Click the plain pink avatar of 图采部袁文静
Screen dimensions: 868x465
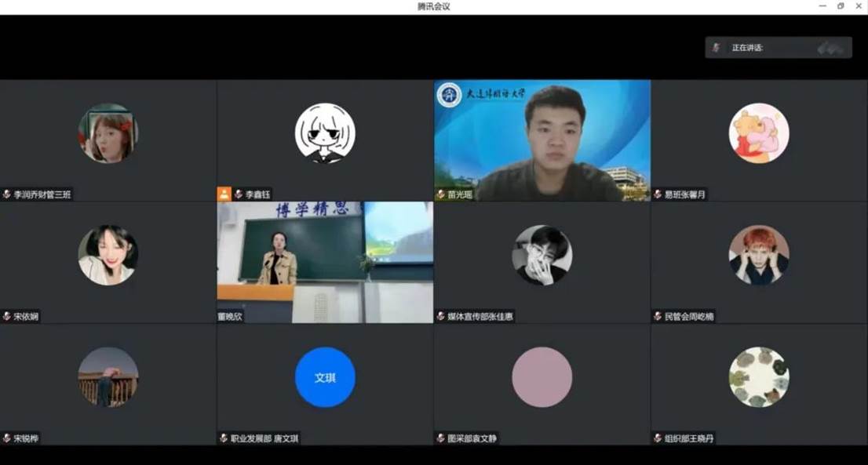(x=542, y=377)
